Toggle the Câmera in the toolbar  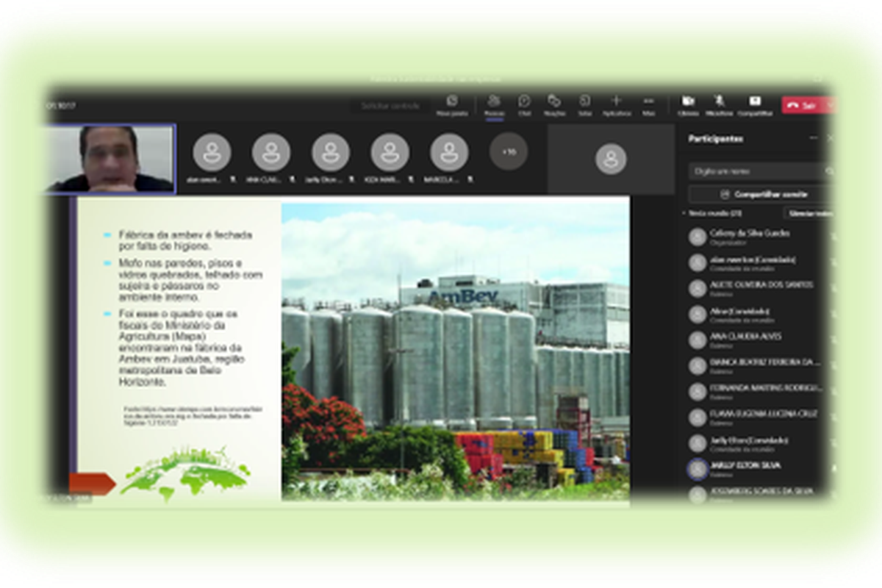point(688,105)
